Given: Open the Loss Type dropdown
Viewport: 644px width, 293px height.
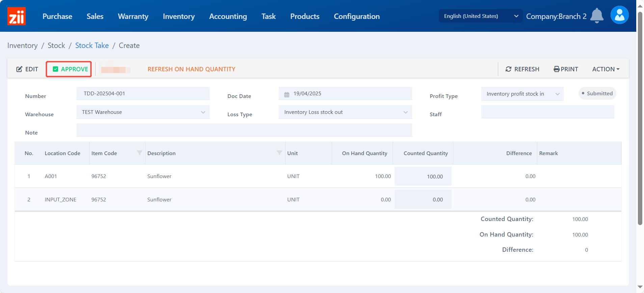Looking at the screenshot, I should tap(345, 112).
